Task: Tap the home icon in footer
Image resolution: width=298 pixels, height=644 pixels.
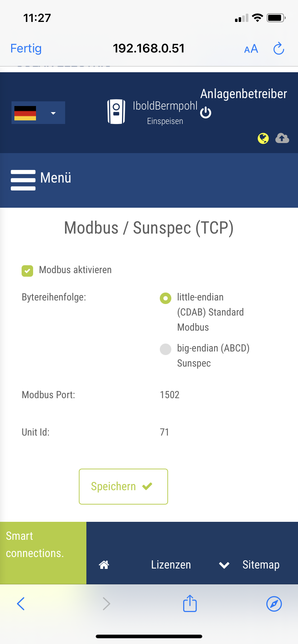Action: [104, 565]
